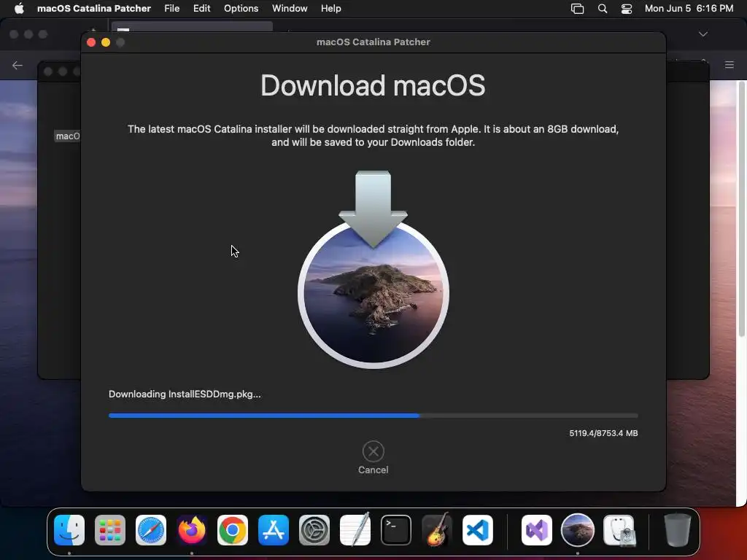The width and height of the screenshot is (747, 560).
Task: Open Control Center in menu bar
Action: (627, 9)
